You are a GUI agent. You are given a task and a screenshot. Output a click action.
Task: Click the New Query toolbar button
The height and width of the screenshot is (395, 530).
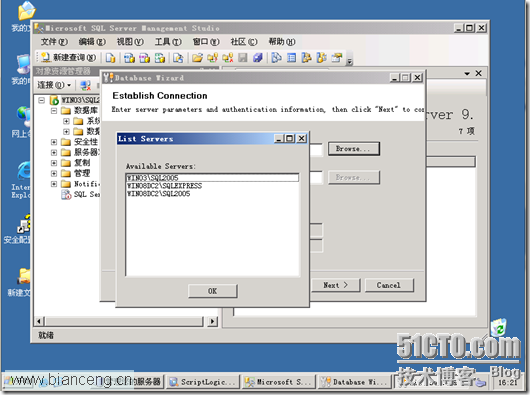[x=69, y=58]
